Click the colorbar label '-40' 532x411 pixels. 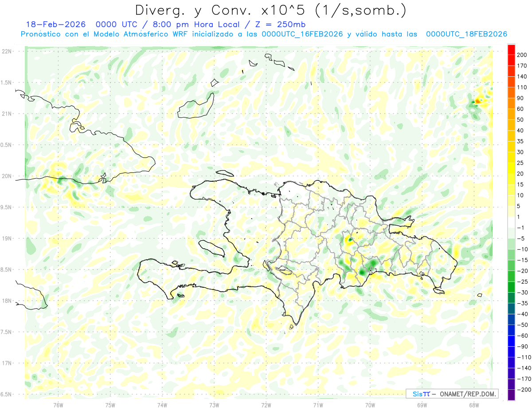pos(522,314)
